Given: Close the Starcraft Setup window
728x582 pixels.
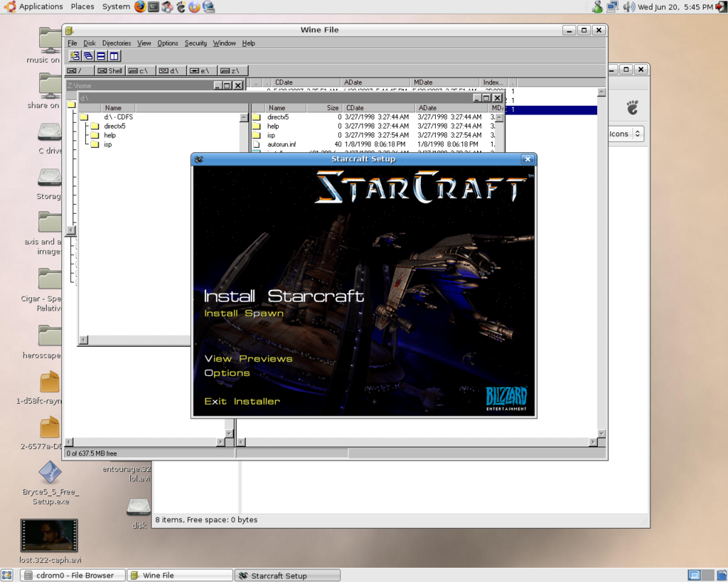Looking at the screenshot, I should 528,159.
